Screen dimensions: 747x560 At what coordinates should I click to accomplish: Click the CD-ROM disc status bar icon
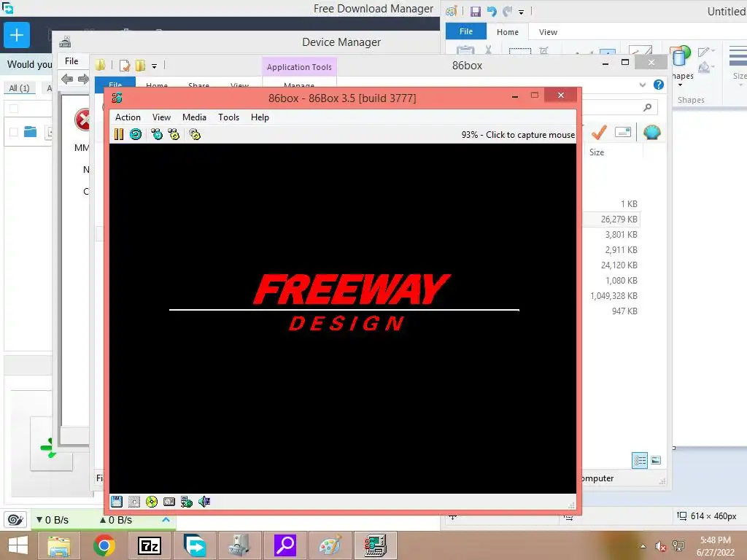152,502
